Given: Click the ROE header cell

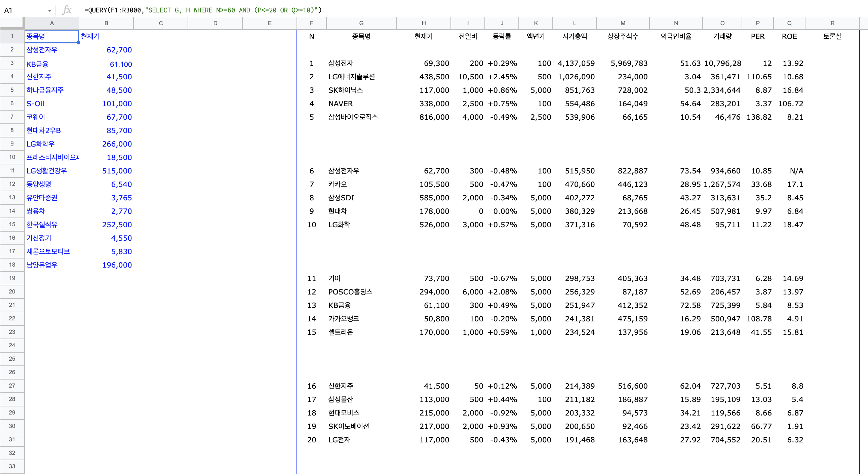Looking at the screenshot, I should (789, 36).
